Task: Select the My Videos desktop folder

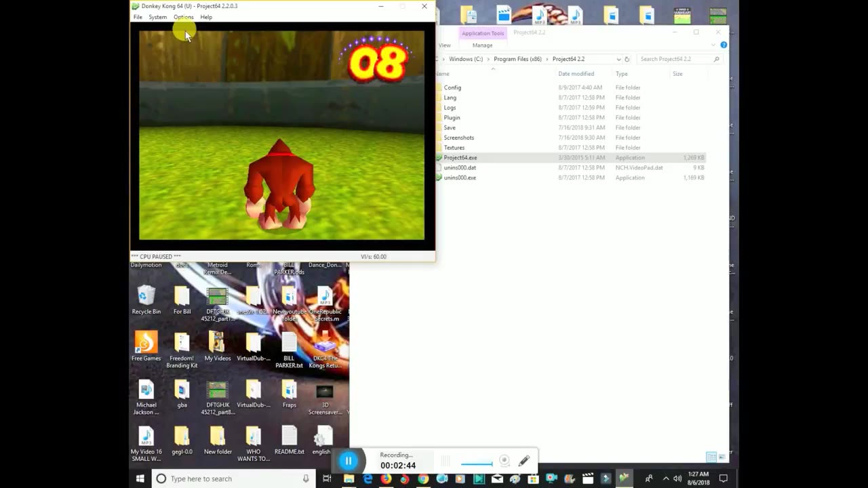Action: click(x=218, y=346)
